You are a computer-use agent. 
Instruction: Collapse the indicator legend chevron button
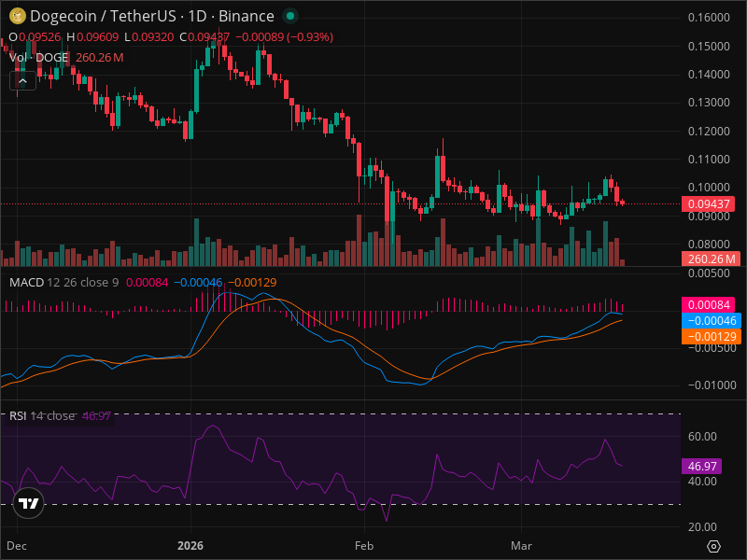point(22,81)
